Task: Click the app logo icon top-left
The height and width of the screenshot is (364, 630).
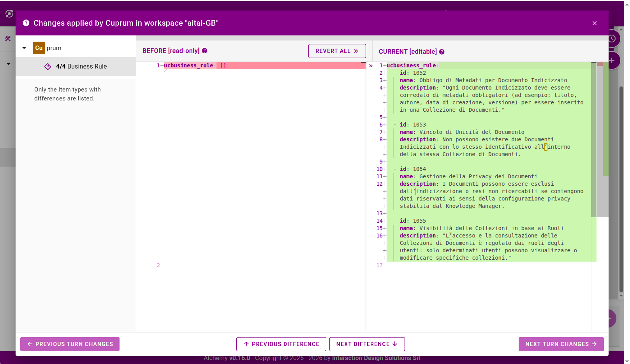Action: click(x=9, y=14)
